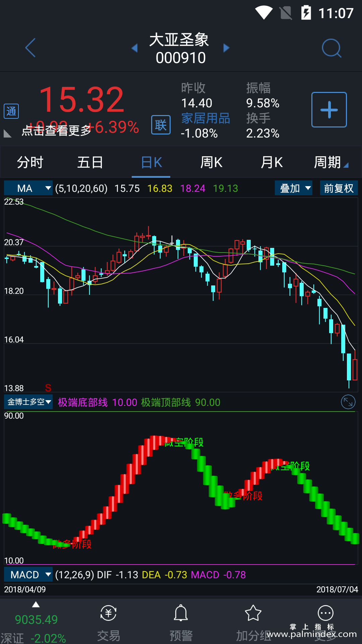Image resolution: width=362 pixels, height=644 pixels.
Task: Tap the 极端顶部线 90.00 label
Action: (181, 402)
